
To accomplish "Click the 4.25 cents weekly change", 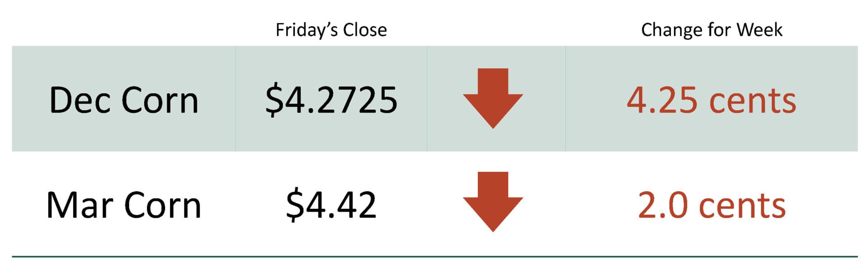I will click(x=711, y=100).
